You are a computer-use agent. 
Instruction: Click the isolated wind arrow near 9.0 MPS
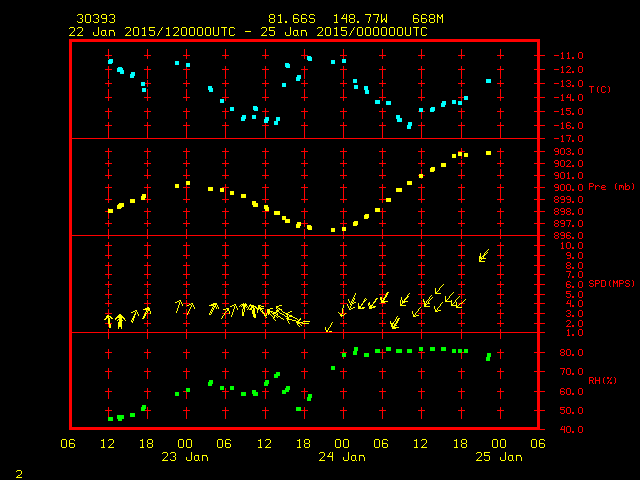tap(484, 255)
